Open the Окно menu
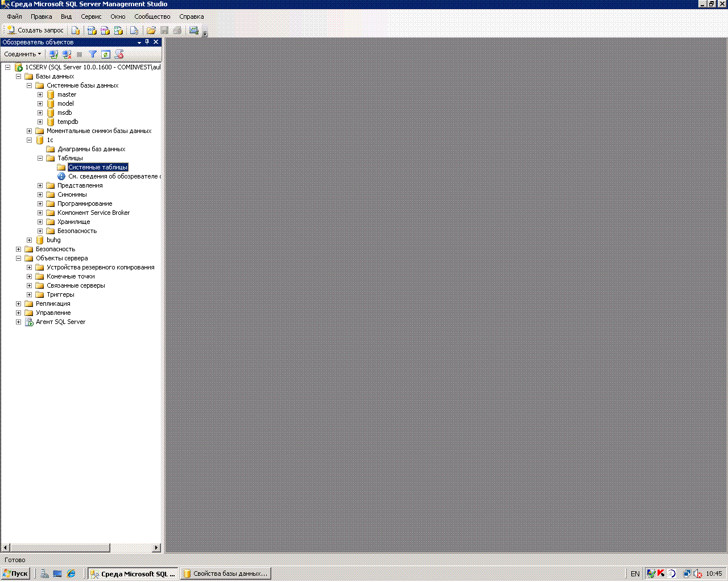 118,16
